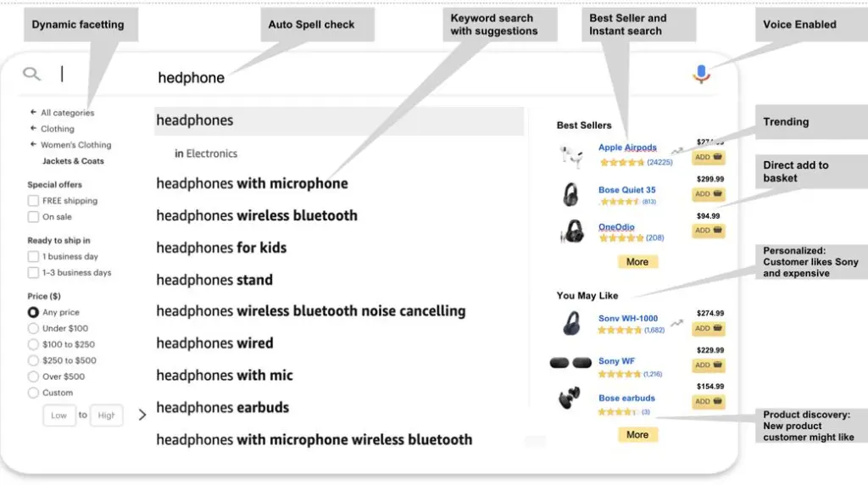Screen dimensions: 868x485
Task: Add Bose earbuds to basket
Action: pos(708,401)
